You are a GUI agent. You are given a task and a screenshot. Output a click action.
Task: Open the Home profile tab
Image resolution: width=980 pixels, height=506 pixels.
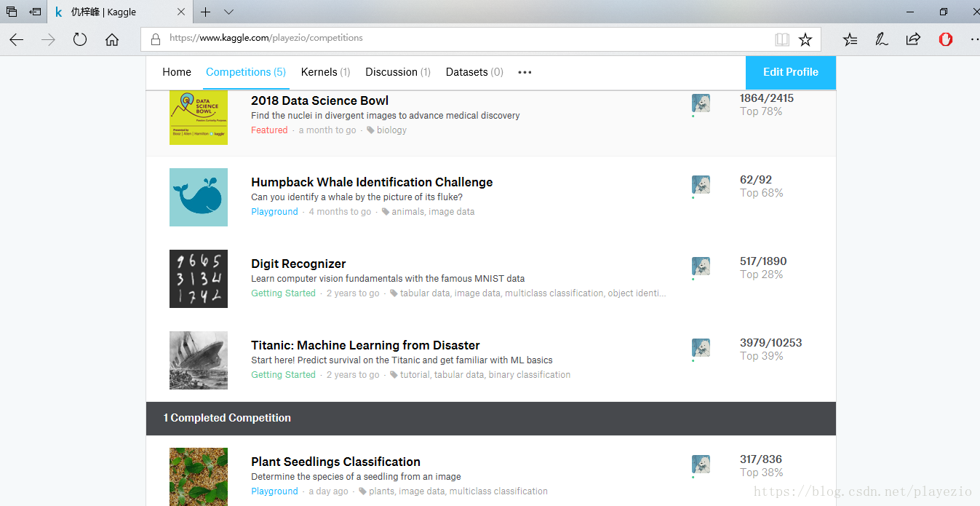click(x=177, y=72)
